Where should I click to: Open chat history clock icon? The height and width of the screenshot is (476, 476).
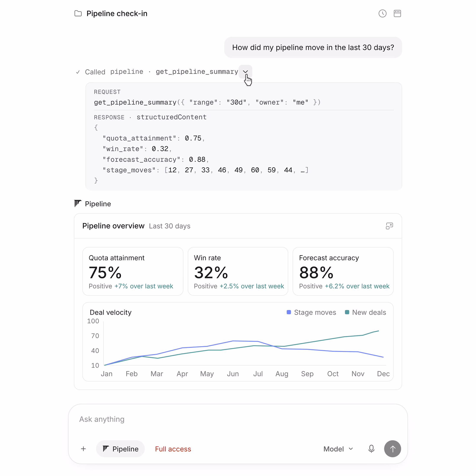click(x=382, y=14)
